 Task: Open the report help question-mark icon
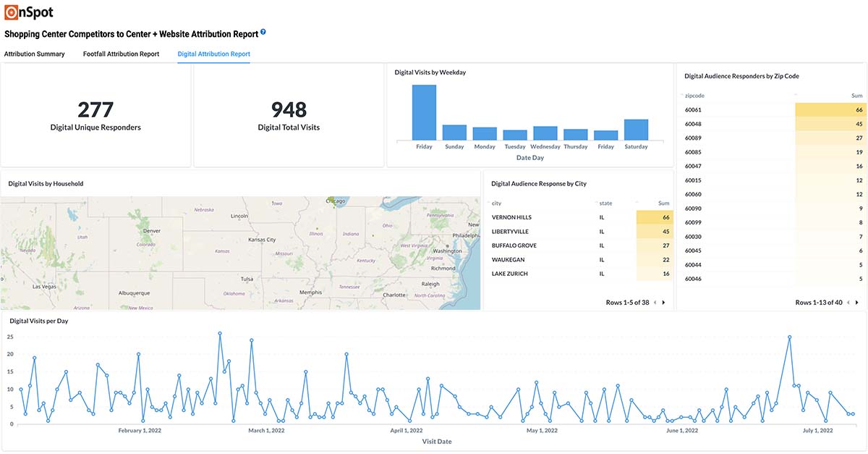click(263, 33)
